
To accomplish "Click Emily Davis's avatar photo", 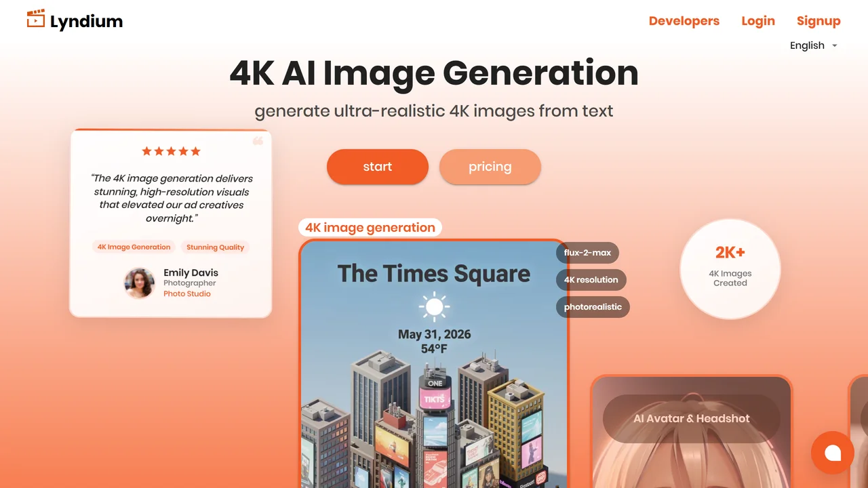I will (x=139, y=283).
